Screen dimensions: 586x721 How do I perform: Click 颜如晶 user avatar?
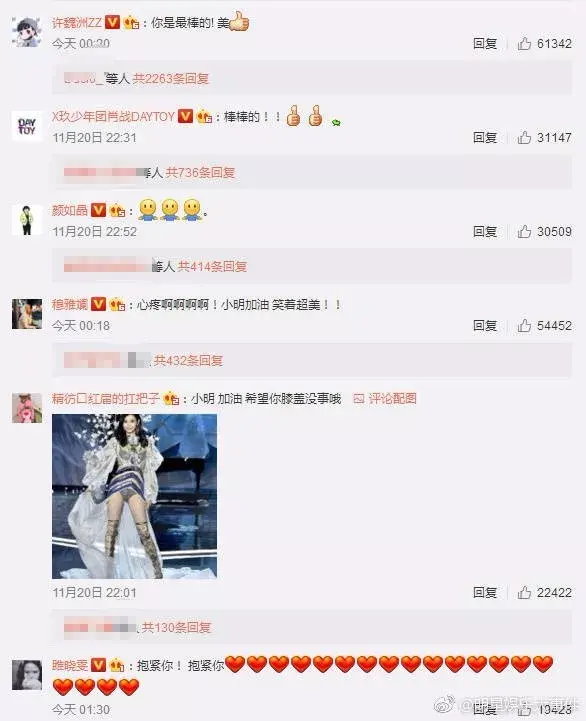click(x=27, y=220)
